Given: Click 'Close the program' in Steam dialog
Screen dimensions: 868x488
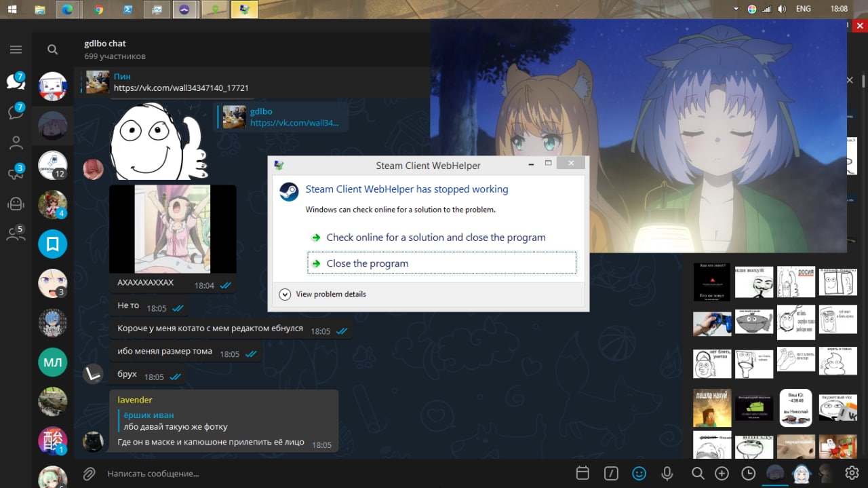Looking at the screenshot, I should [441, 263].
